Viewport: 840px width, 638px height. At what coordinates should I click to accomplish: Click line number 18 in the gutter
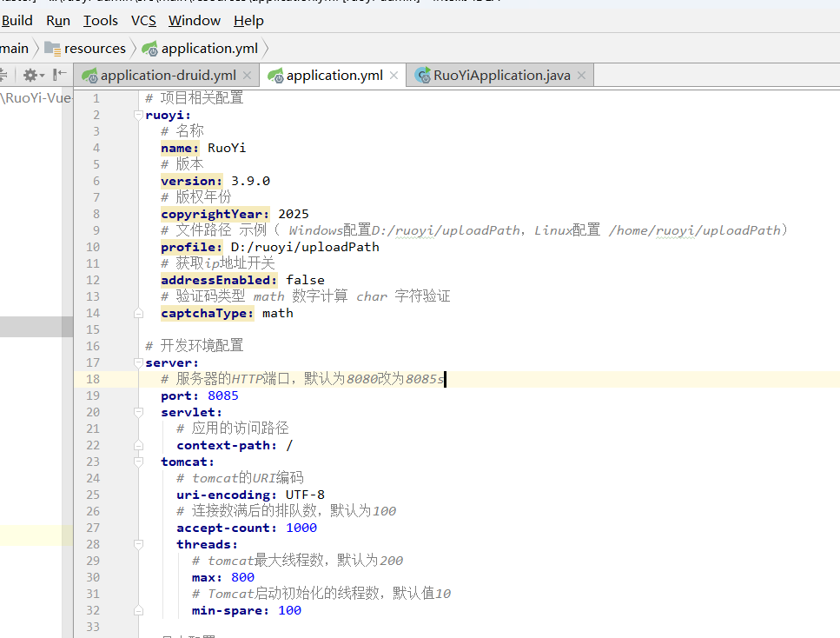[93, 379]
